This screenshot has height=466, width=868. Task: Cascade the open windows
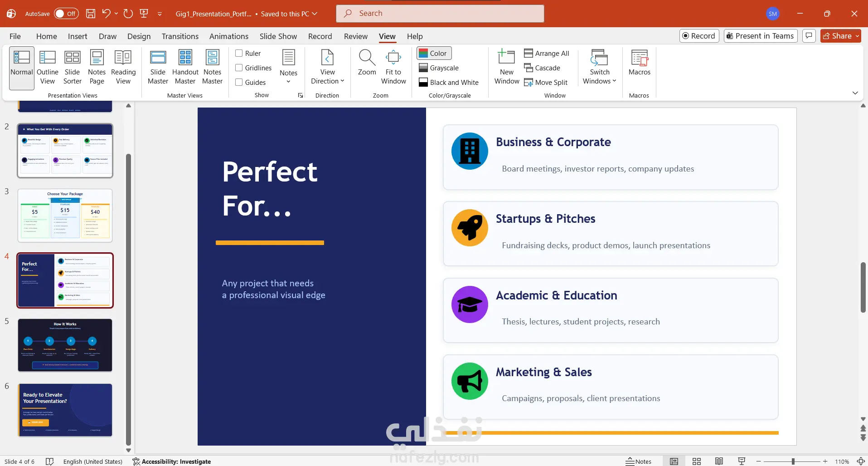pyautogui.click(x=542, y=68)
